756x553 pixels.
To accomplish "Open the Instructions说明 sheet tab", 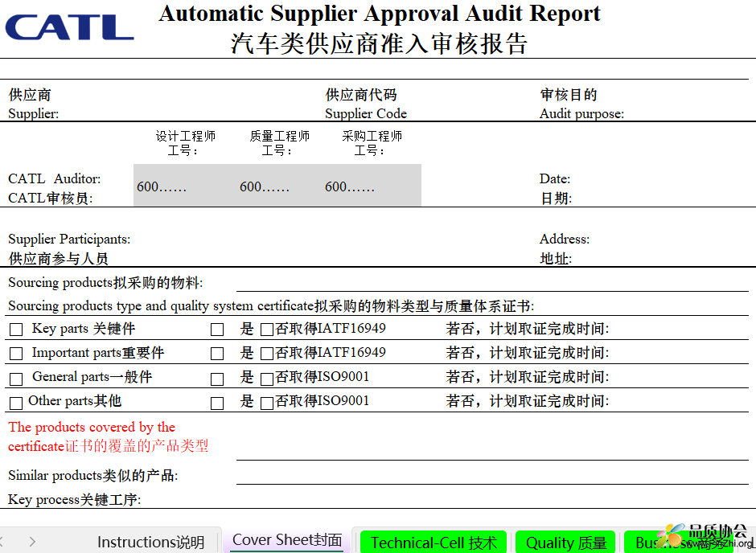I will pos(151,542).
